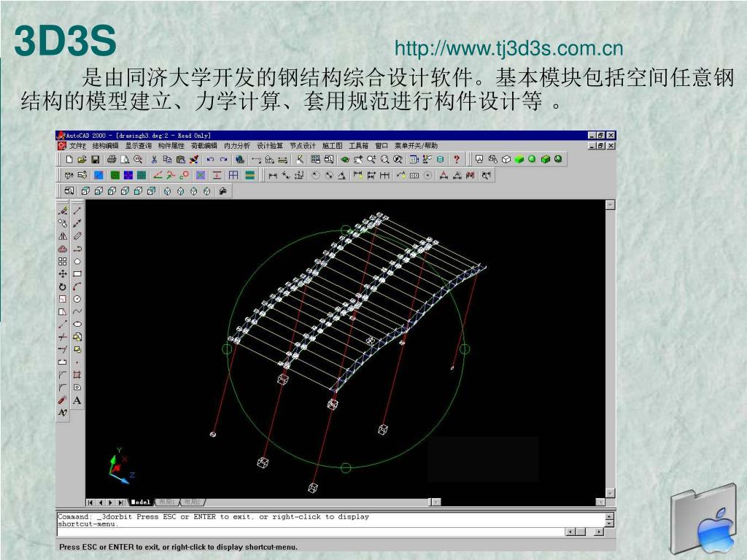Click the command line input area

tap(309, 532)
